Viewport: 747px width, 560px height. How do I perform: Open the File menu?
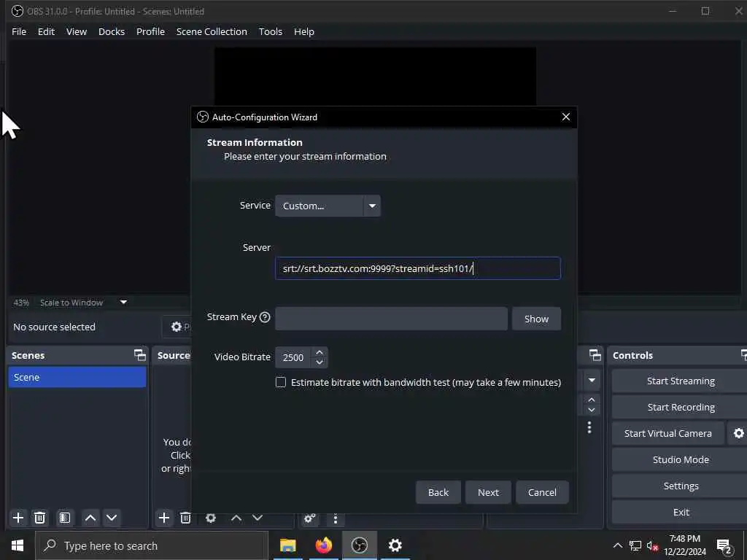click(x=19, y=31)
